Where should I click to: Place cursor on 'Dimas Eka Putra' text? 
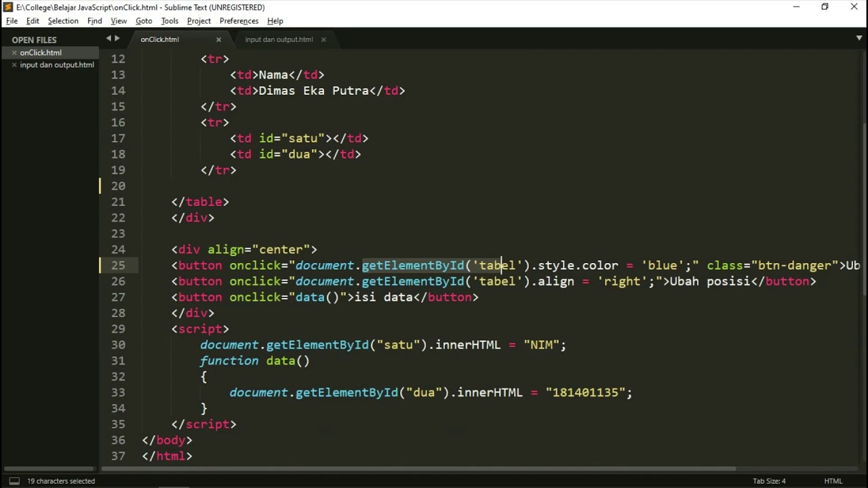coord(313,91)
